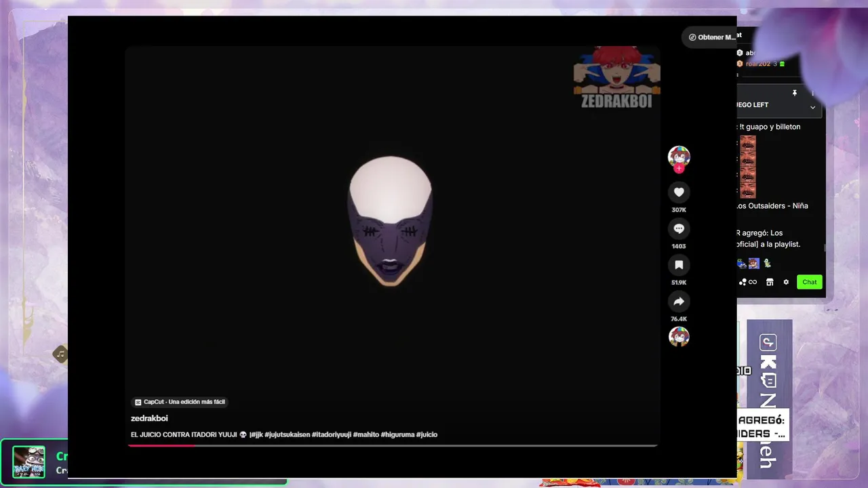Click the video caption EL JUICIO CONTRA ITADORI YUUJI
868x488 pixels.
pyautogui.click(x=184, y=434)
